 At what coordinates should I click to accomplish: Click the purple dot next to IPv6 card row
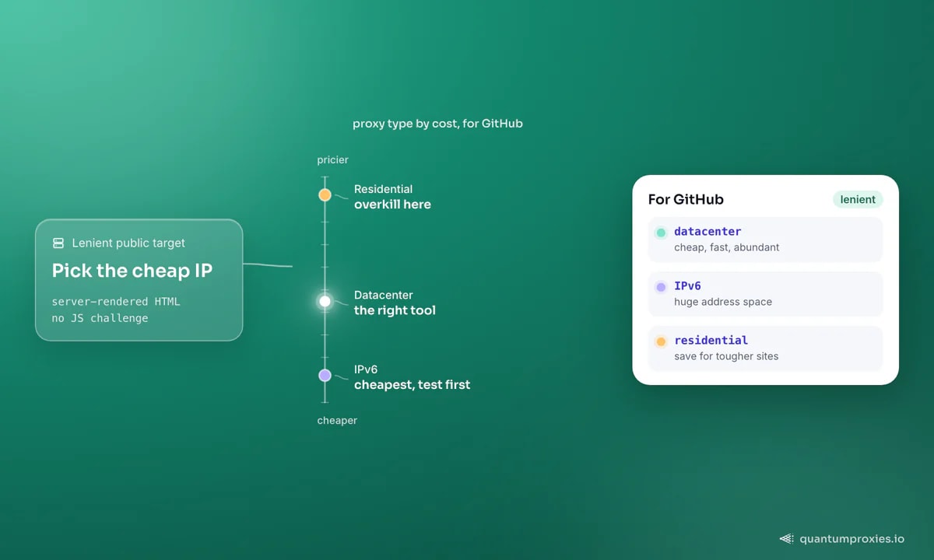tap(661, 287)
